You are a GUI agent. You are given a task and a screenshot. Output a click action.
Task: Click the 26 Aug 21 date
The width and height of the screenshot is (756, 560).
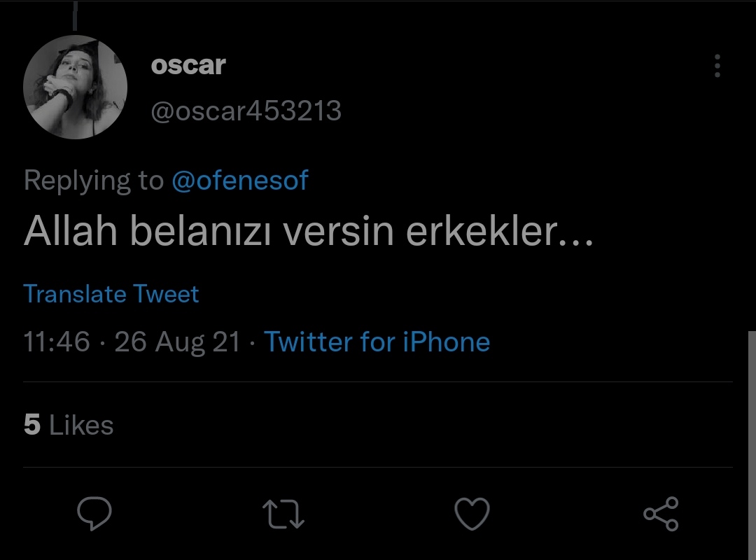(177, 342)
